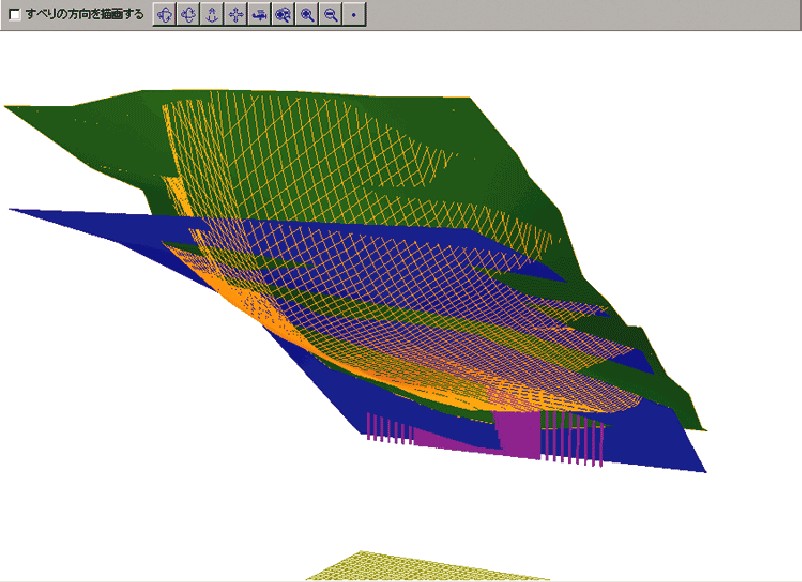This screenshot has width=802, height=582.
Task: Click the zoom out magnifier
Action: [330, 14]
